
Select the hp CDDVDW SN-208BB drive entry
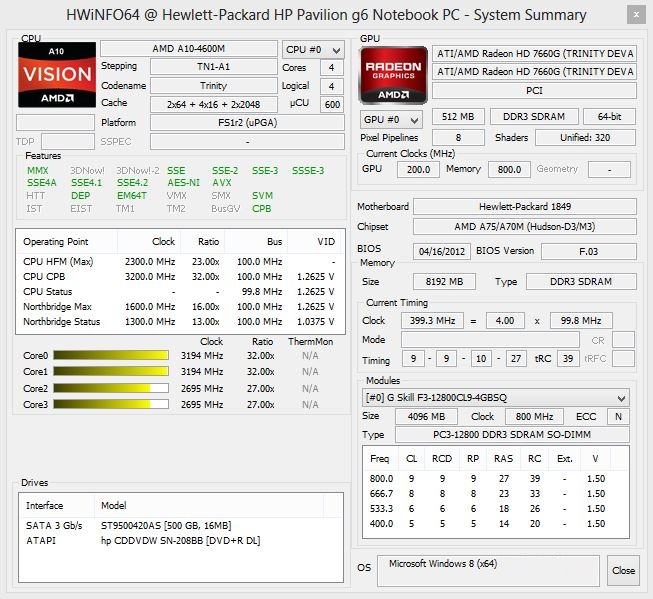(180, 541)
